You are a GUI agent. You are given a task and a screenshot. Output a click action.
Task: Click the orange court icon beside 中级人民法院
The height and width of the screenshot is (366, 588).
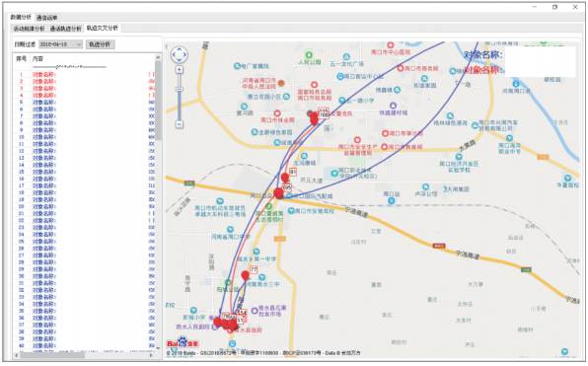pyautogui.click(x=281, y=83)
